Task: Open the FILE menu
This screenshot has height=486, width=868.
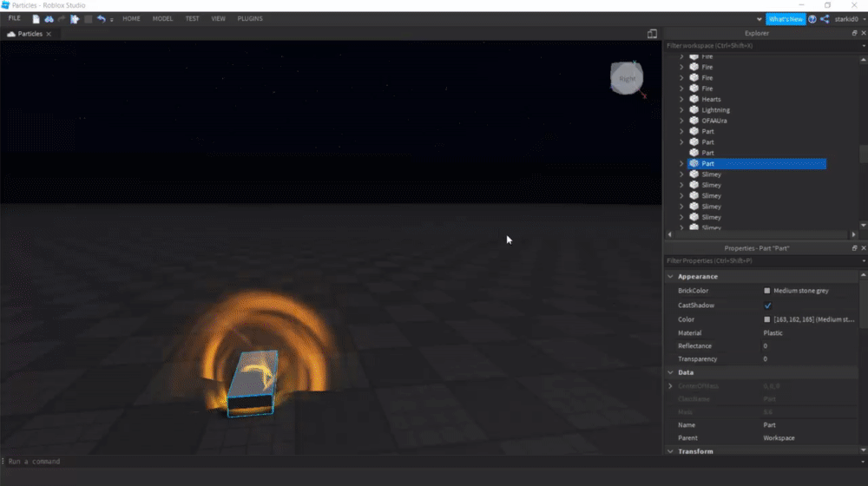Action: point(15,18)
